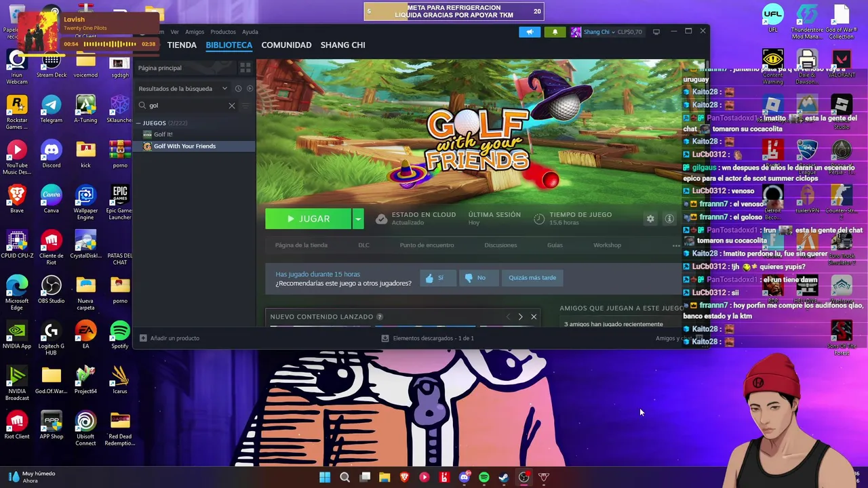The width and height of the screenshot is (868, 488).
Task: Open the Spotify desktop shortcut
Action: pyautogui.click(x=120, y=335)
